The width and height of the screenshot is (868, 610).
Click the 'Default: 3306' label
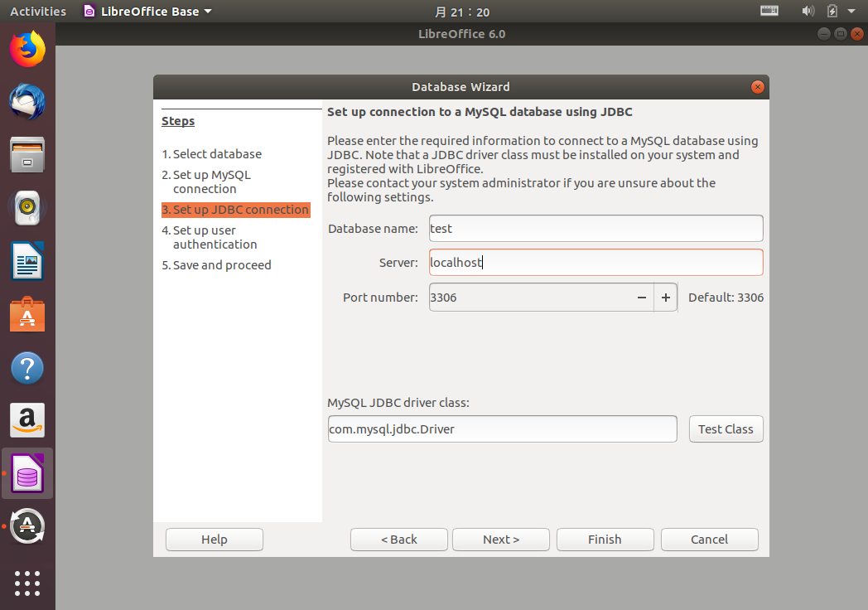pos(726,298)
